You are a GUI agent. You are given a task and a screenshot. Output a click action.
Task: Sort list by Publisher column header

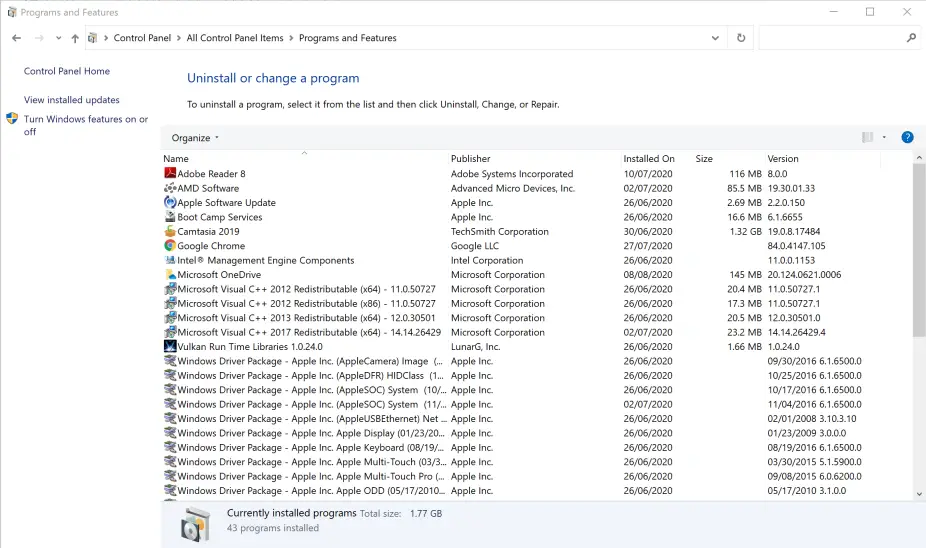click(x=535, y=158)
